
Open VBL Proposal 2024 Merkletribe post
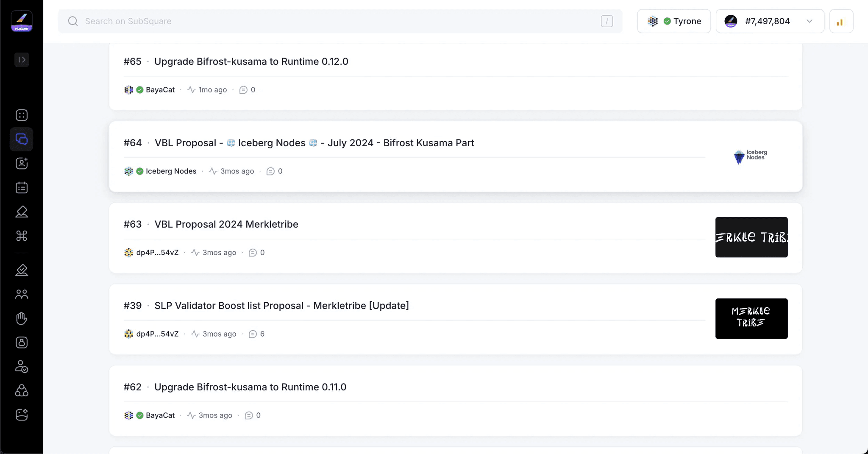(226, 224)
